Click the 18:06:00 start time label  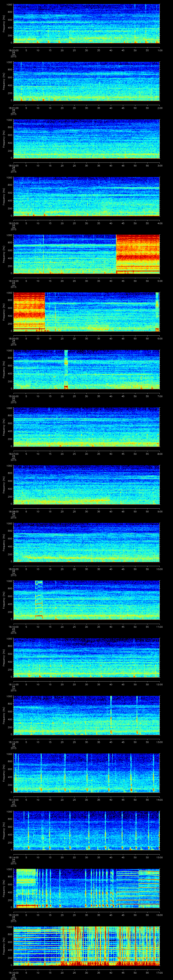coord(14,396)
